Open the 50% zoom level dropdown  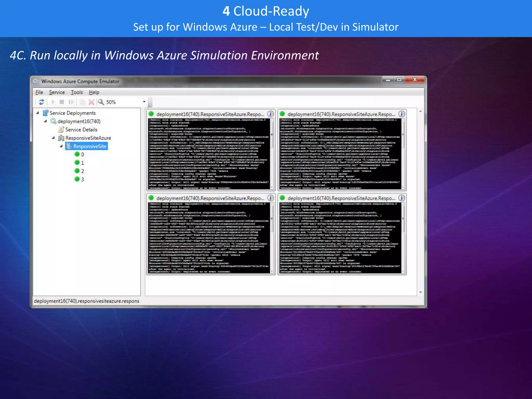click(x=144, y=102)
